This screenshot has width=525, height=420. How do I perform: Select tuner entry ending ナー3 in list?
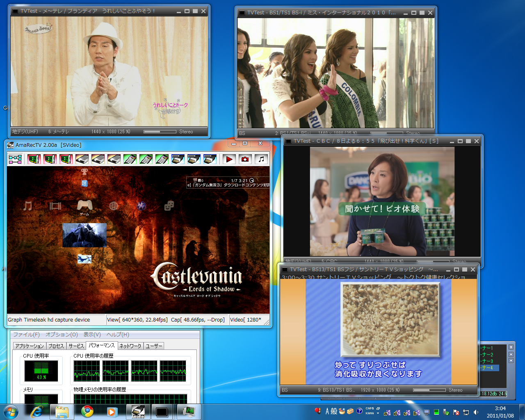click(488, 361)
